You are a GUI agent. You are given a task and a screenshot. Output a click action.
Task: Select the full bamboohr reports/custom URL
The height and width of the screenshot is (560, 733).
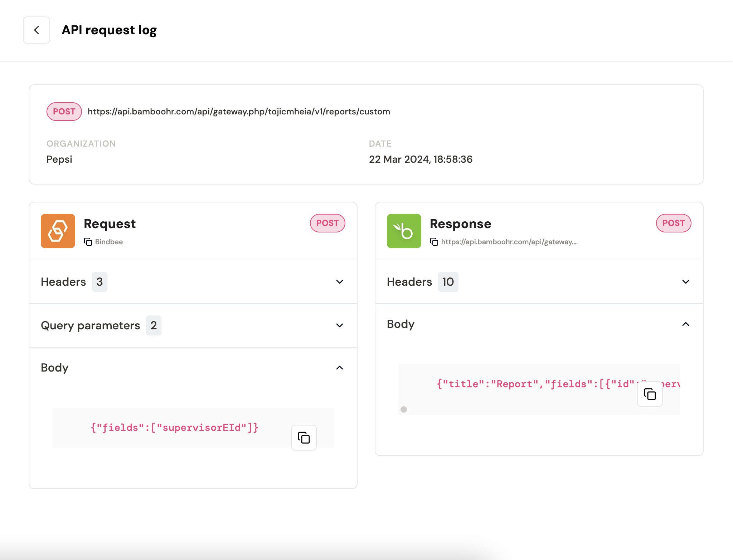point(239,112)
